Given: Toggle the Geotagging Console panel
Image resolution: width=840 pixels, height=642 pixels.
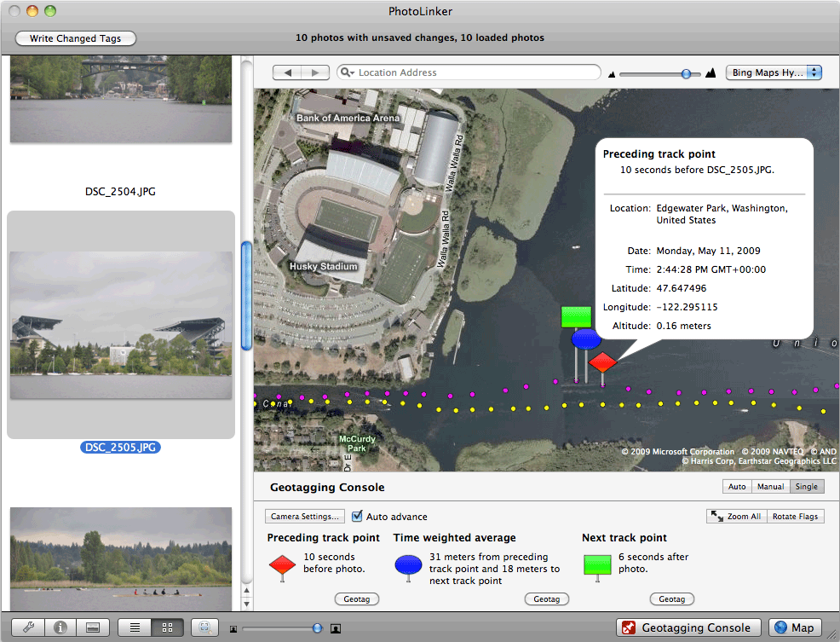Looking at the screenshot, I should tap(688, 628).
